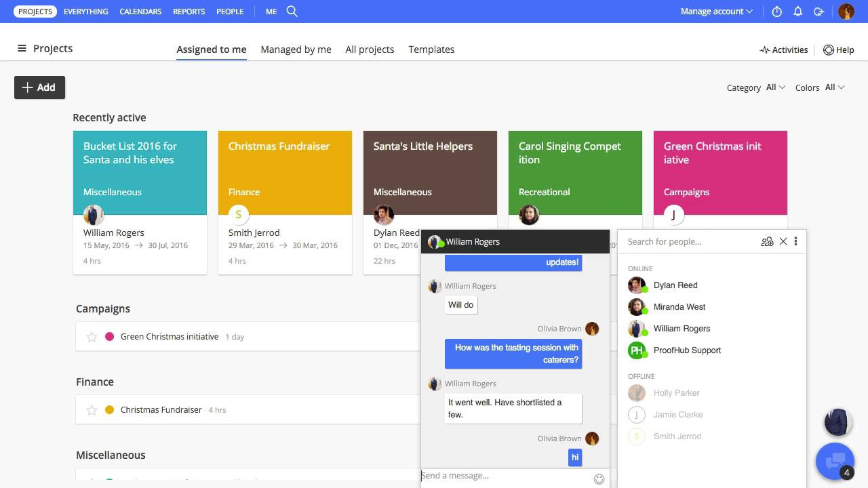Open notifications via the bell icon
Viewport: 868px width, 488px height.
click(798, 11)
